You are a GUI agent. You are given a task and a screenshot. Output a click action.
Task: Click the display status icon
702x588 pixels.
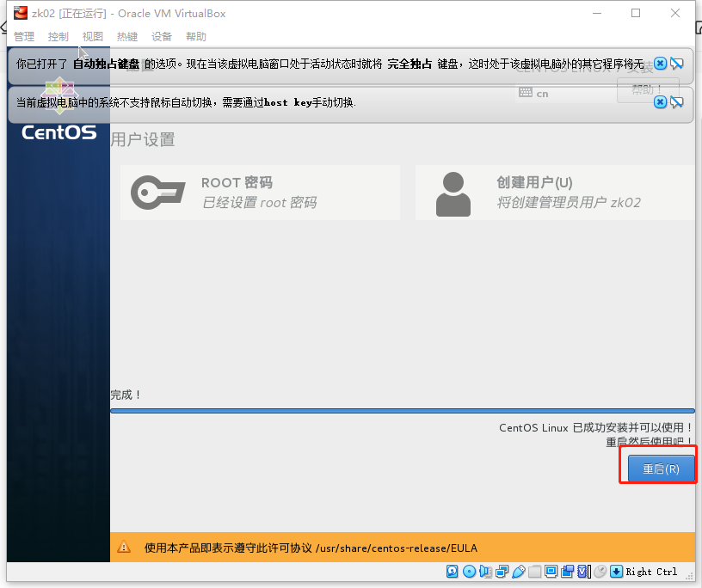point(551,572)
